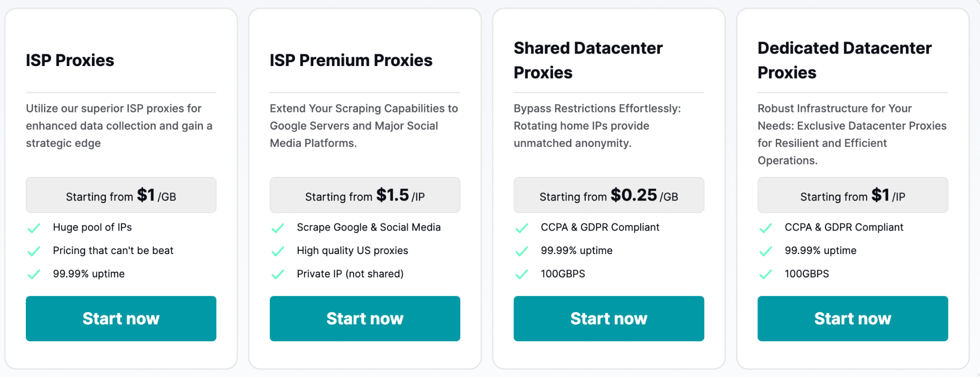Click the Dedicated Datacenter Proxies heading
Image resolution: width=980 pixels, height=377 pixels.
(x=845, y=60)
